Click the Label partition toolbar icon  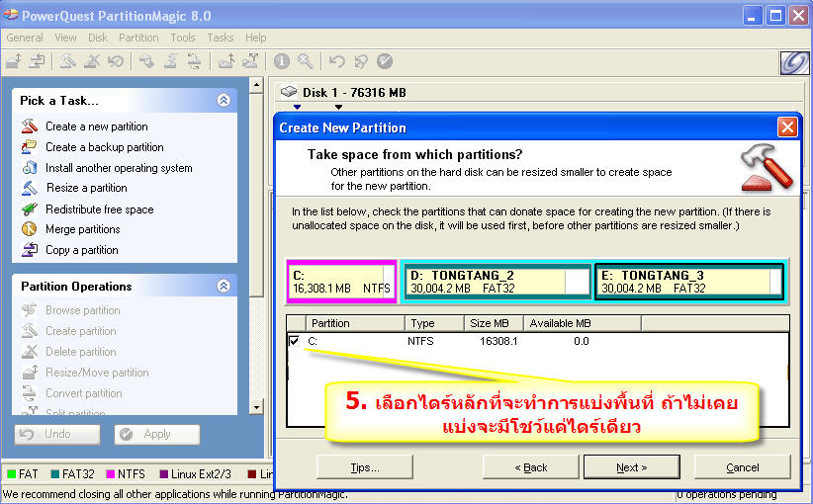[146, 61]
